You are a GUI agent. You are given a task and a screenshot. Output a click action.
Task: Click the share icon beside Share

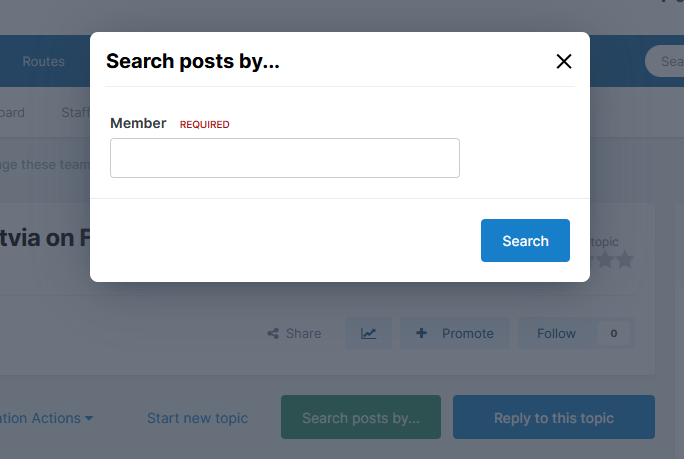click(273, 333)
